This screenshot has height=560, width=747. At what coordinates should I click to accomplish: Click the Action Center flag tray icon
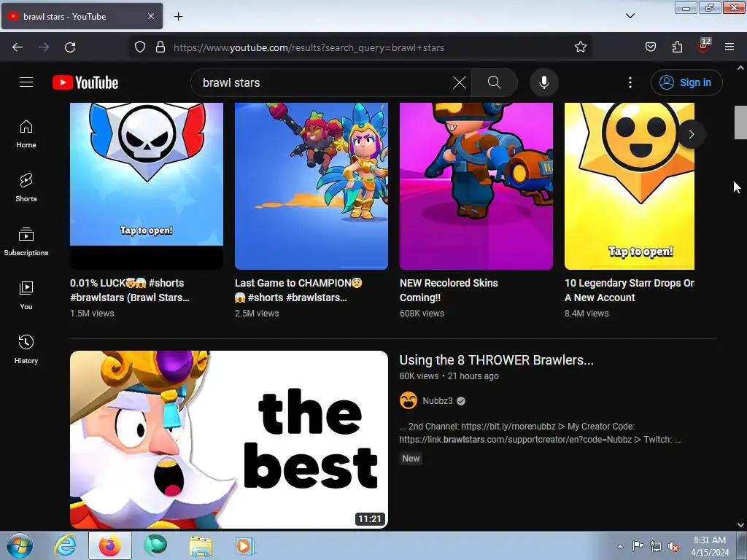click(638, 546)
